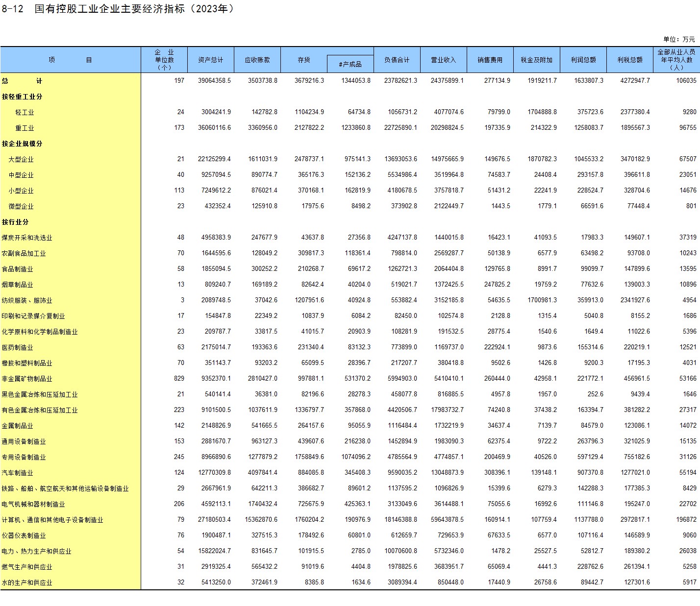Click the 营业收入 header cell

[443, 60]
